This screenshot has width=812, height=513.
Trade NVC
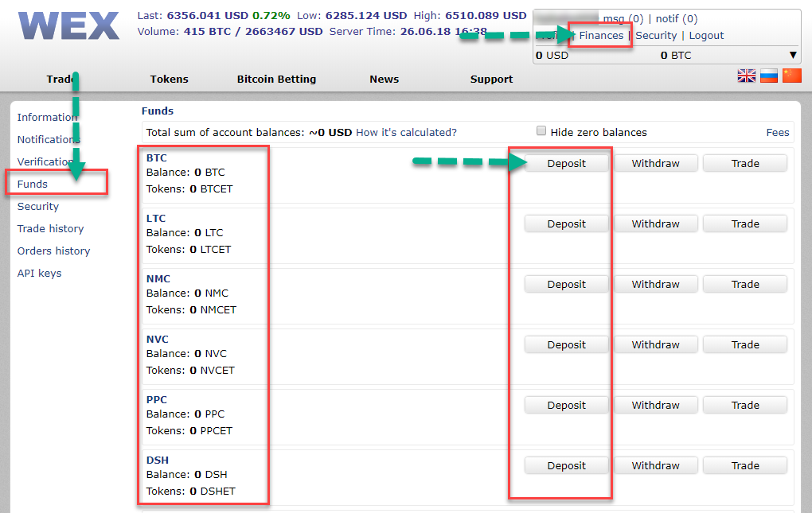[745, 345]
